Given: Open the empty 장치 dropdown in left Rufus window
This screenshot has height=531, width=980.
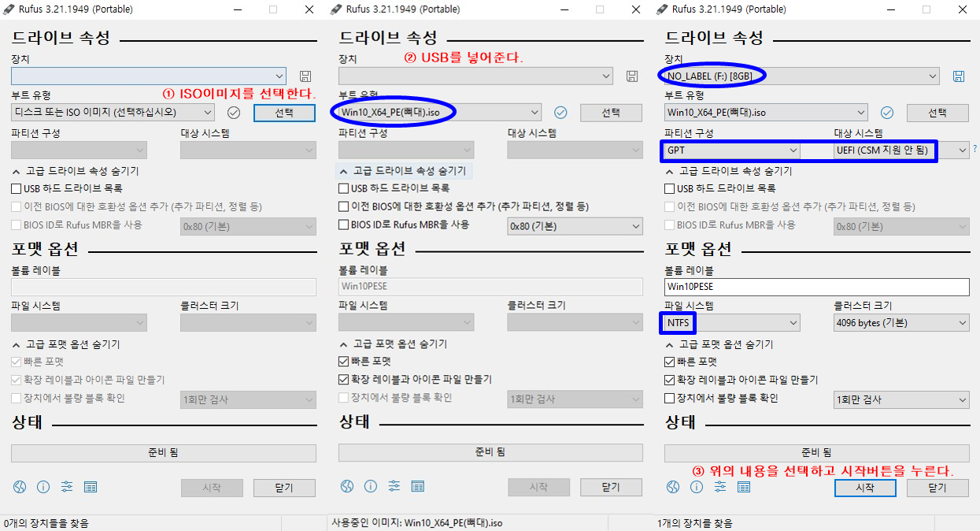Looking at the screenshot, I should point(149,76).
